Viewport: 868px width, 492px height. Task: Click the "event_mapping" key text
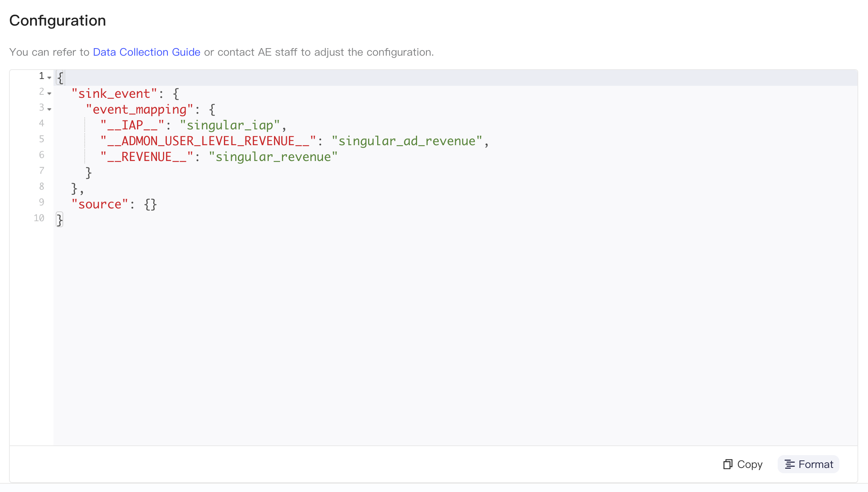[x=139, y=109]
